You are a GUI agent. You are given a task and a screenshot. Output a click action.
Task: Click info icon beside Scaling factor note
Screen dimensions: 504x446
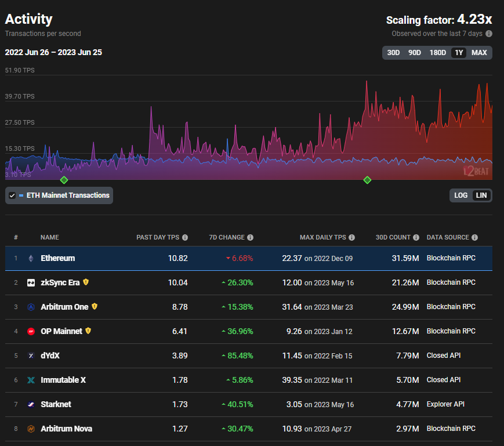[488, 34]
